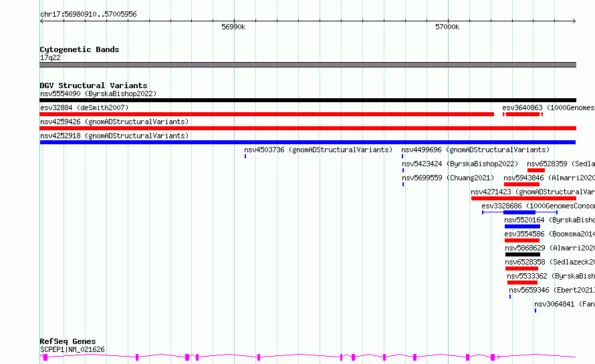Click the esv3554586 (Boomsma2014) label
Screen dimensions: 595x364
coord(550,234)
